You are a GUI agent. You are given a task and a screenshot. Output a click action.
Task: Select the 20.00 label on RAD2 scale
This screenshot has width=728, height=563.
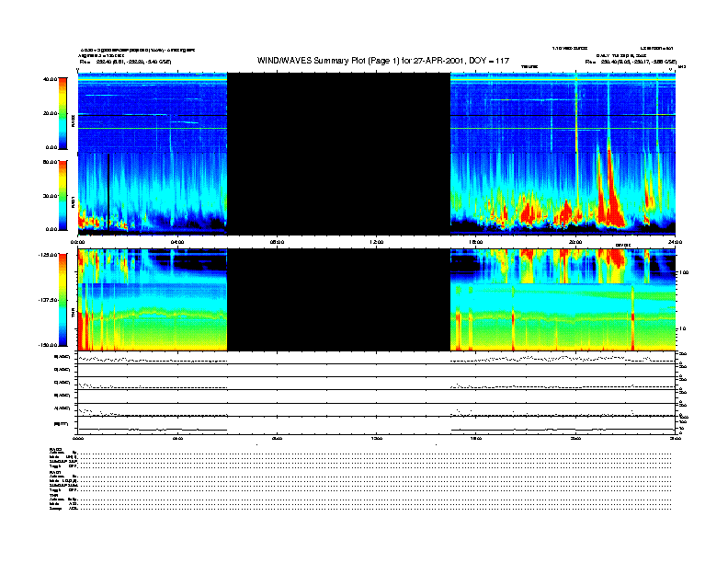pos(50,113)
